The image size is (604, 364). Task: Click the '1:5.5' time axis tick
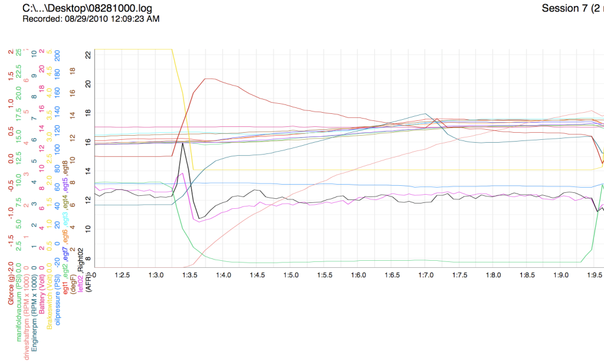pos(325,275)
